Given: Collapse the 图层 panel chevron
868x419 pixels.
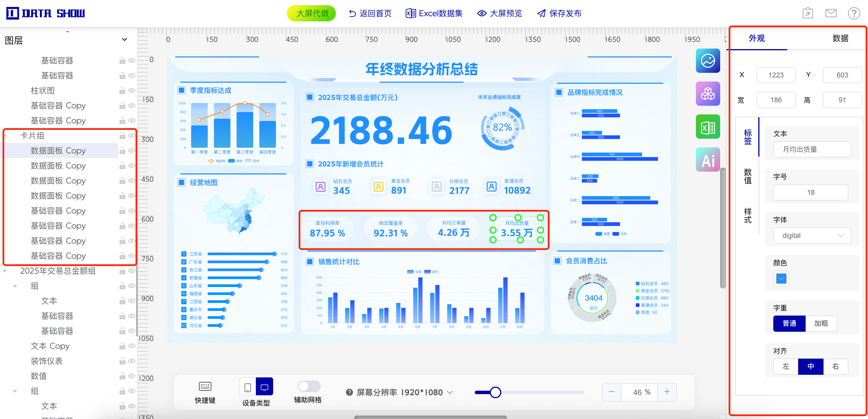Looking at the screenshot, I should [x=124, y=40].
